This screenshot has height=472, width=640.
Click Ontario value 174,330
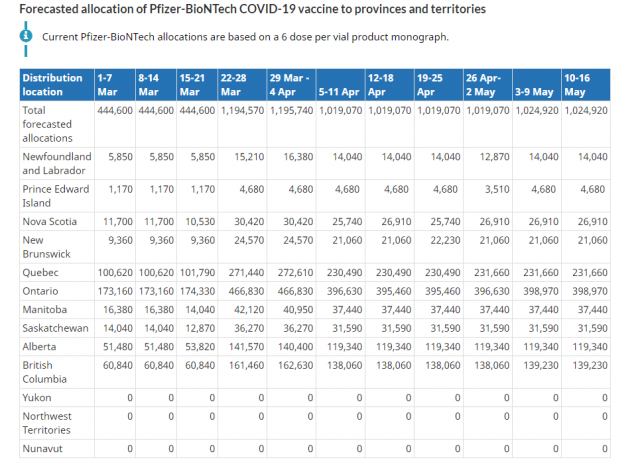tap(198, 291)
